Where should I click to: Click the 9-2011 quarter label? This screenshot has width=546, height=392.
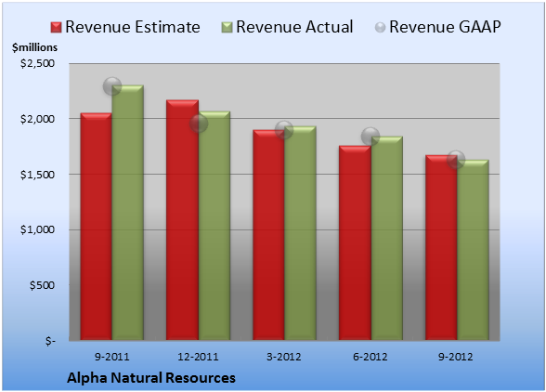point(112,357)
